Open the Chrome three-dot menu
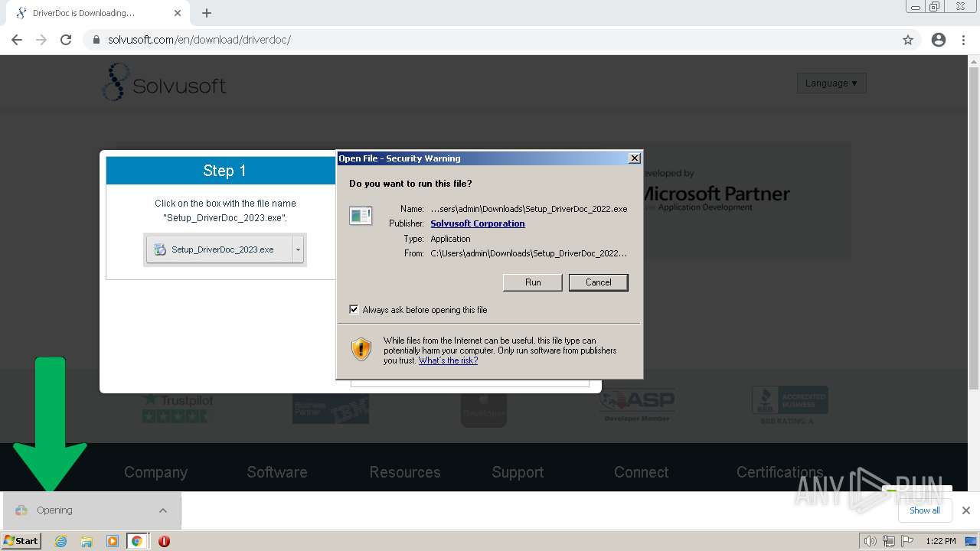 [963, 40]
